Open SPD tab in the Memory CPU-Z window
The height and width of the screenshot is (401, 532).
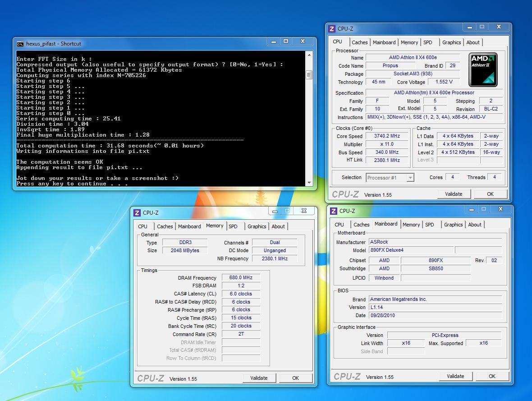pyautogui.click(x=233, y=226)
